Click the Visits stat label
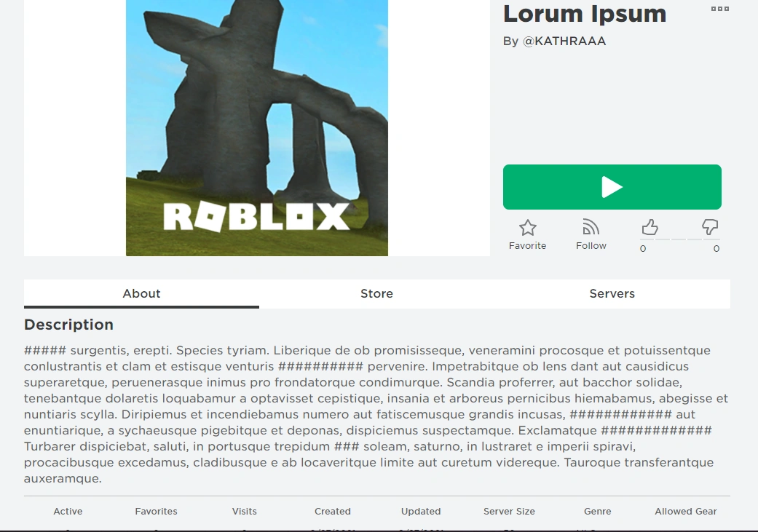Screen dimensions: 758x532 pos(244,511)
